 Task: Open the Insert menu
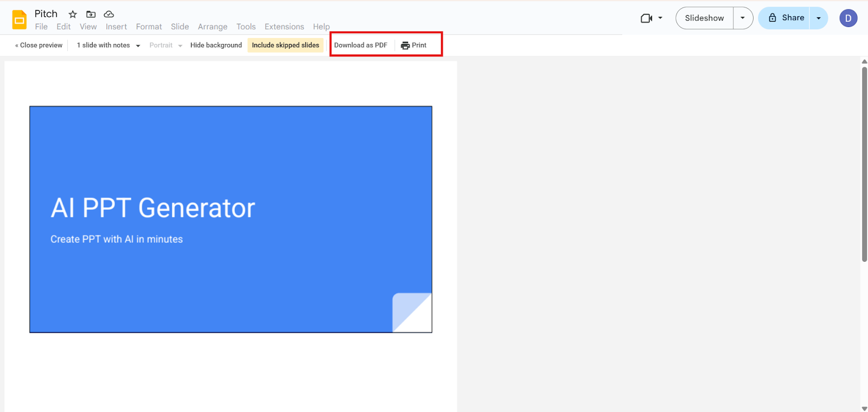coord(116,27)
